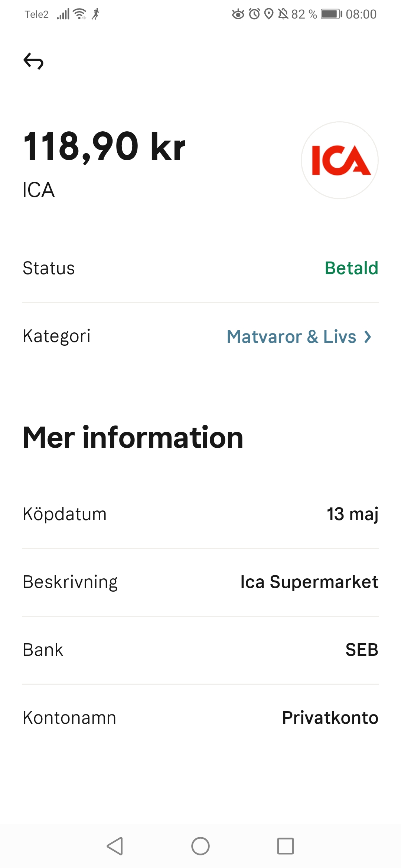Tap the Privatkonto account name
The image size is (401, 868).
click(x=330, y=718)
